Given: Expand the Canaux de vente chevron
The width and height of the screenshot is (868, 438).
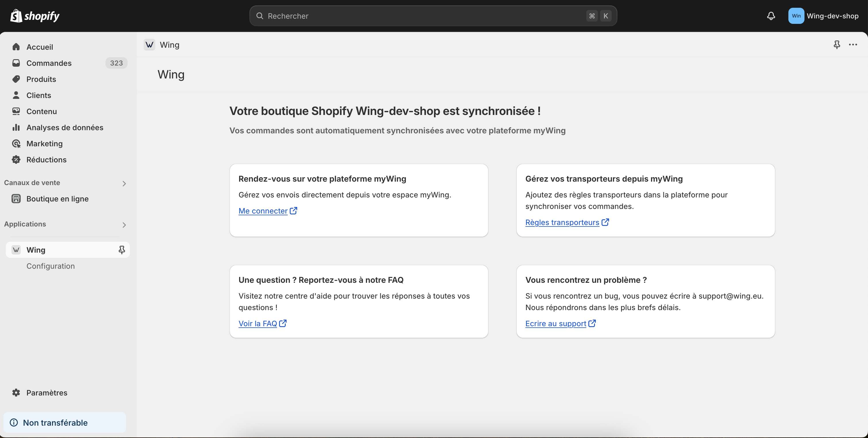Looking at the screenshot, I should click(124, 183).
